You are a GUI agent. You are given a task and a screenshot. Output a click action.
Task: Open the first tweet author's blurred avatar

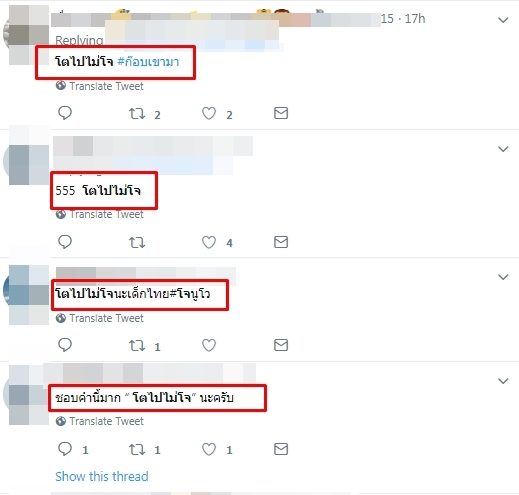[27, 33]
